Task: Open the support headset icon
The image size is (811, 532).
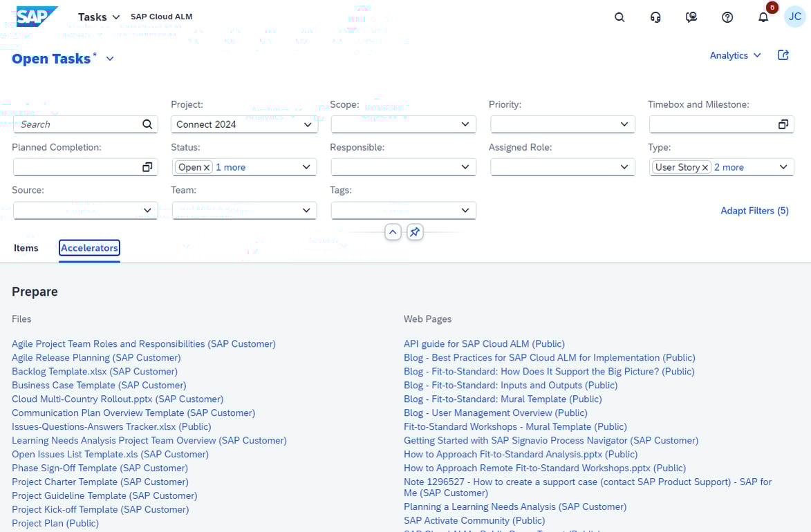Action: click(655, 17)
